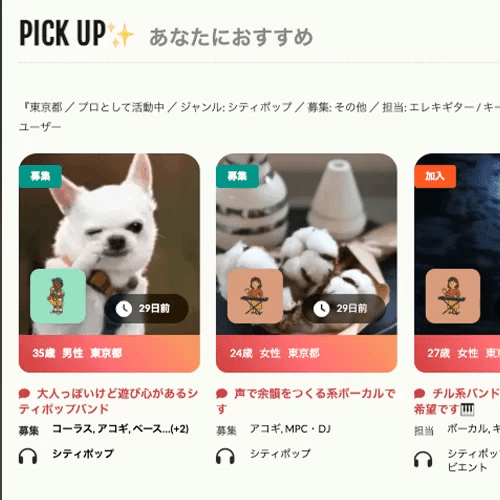Click headphones icon under second card
Image resolution: width=500 pixels, height=500 pixels.
[x=225, y=456]
